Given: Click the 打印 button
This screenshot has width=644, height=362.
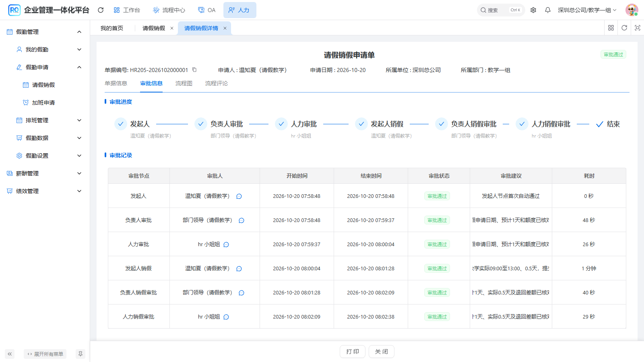Looking at the screenshot, I should pos(353,352).
